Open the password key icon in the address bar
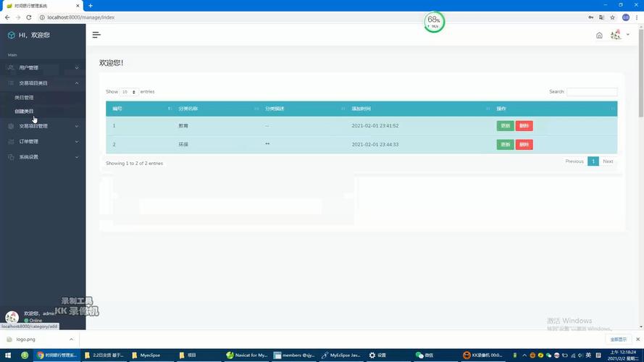The image size is (644, 362). pyautogui.click(x=590, y=17)
